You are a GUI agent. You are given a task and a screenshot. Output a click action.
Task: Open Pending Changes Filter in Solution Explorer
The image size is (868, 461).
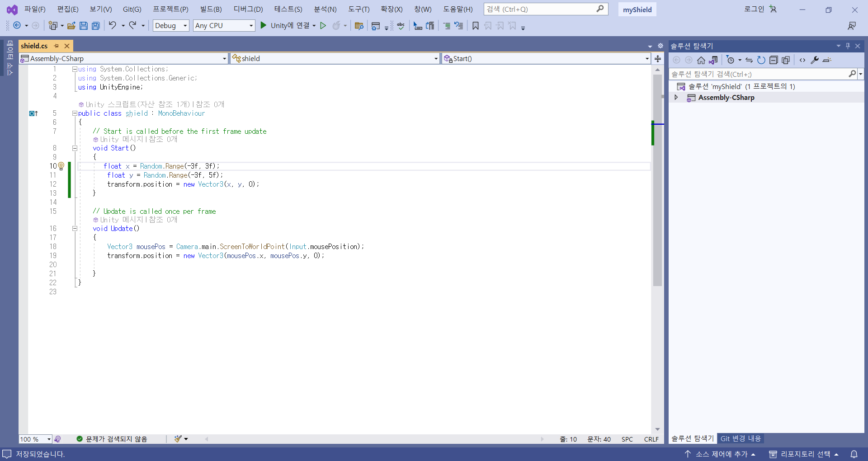click(730, 60)
